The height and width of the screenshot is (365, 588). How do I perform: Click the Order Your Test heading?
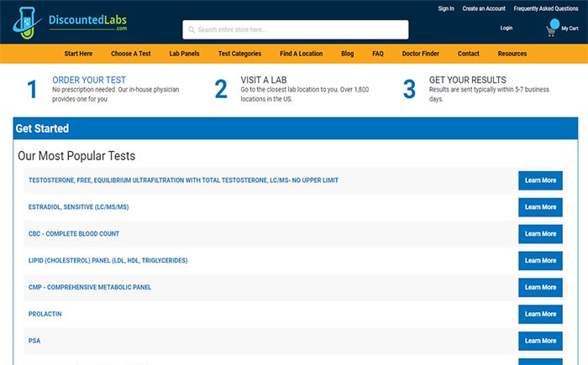pyautogui.click(x=89, y=80)
